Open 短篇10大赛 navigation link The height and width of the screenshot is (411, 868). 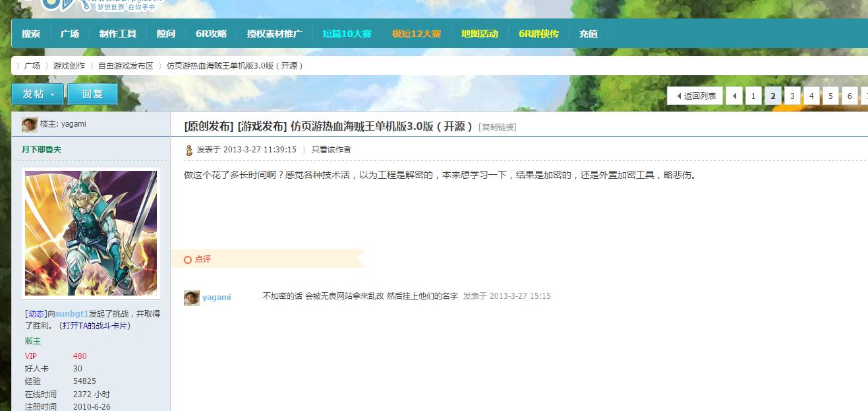(347, 34)
